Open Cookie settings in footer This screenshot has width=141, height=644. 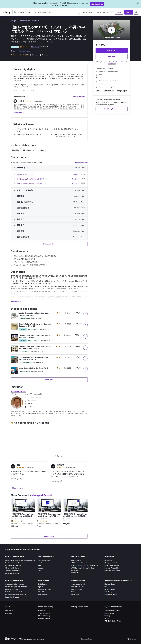[x=86, y=639]
